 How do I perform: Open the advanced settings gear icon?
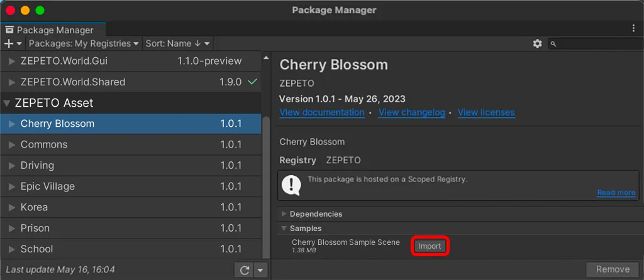(537, 43)
